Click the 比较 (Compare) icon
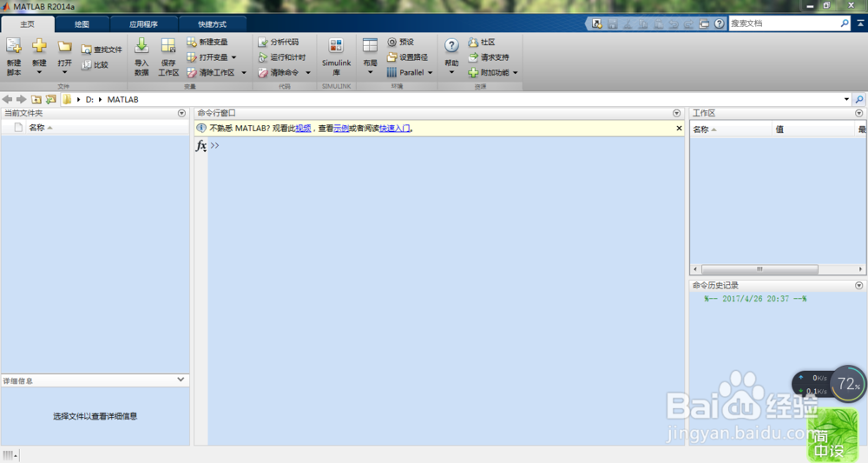 [86, 65]
